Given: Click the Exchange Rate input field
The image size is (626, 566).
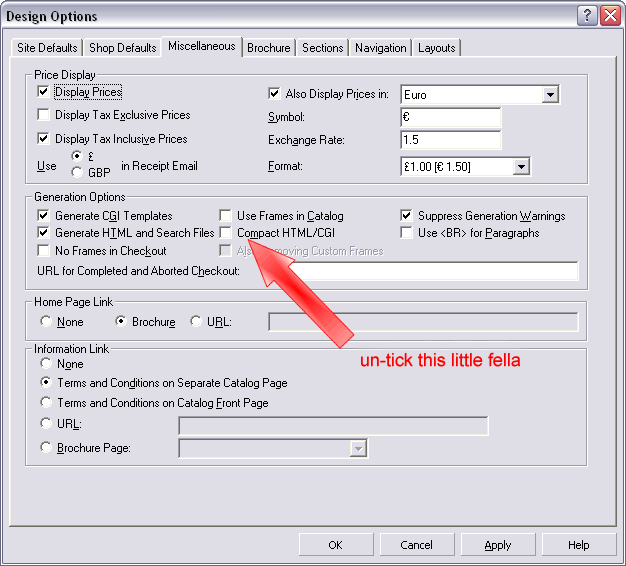Looking at the screenshot, I should (450, 141).
